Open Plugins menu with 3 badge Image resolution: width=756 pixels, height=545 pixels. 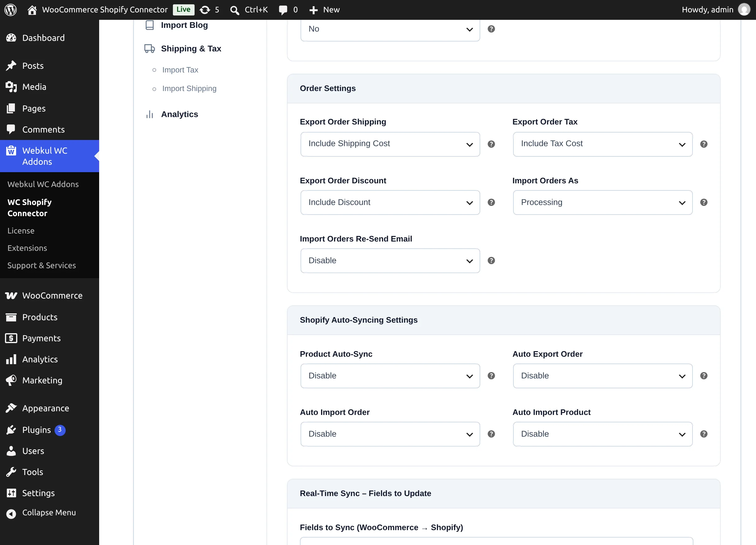click(x=49, y=430)
